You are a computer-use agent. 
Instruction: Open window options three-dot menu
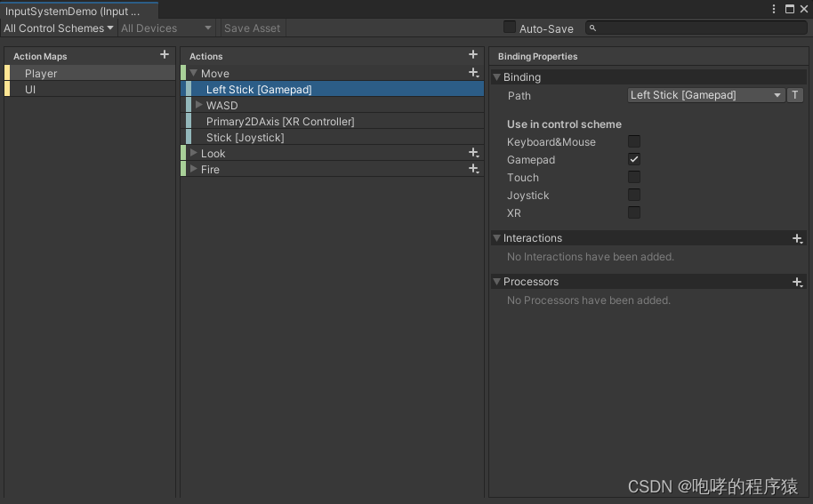[x=774, y=9]
